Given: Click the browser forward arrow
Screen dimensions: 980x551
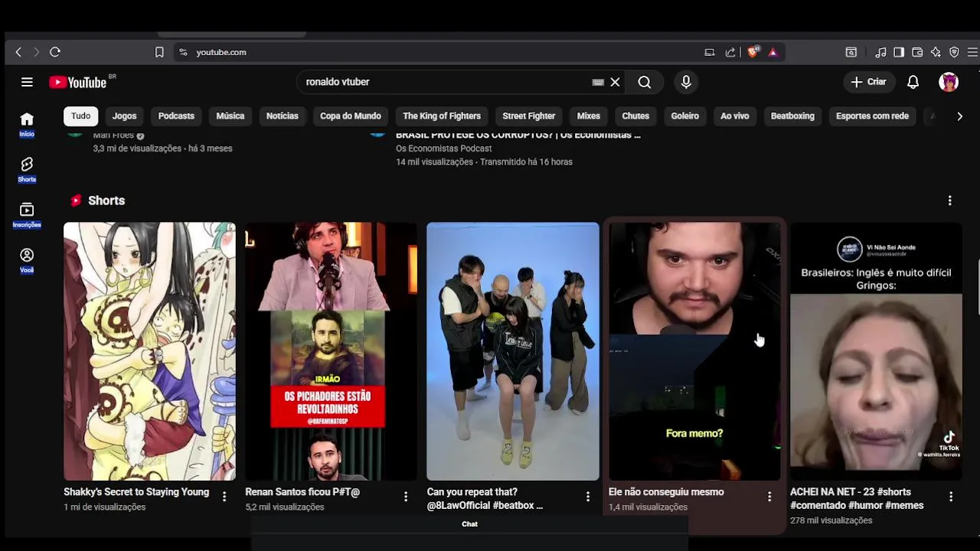Looking at the screenshot, I should click(36, 52).
